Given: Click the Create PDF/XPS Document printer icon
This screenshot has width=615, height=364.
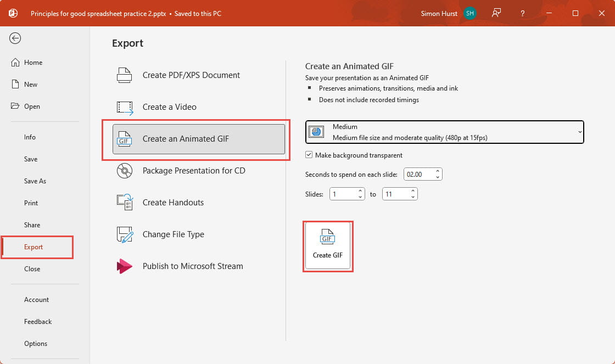Looking at the screenshot, I should (125, 75).
